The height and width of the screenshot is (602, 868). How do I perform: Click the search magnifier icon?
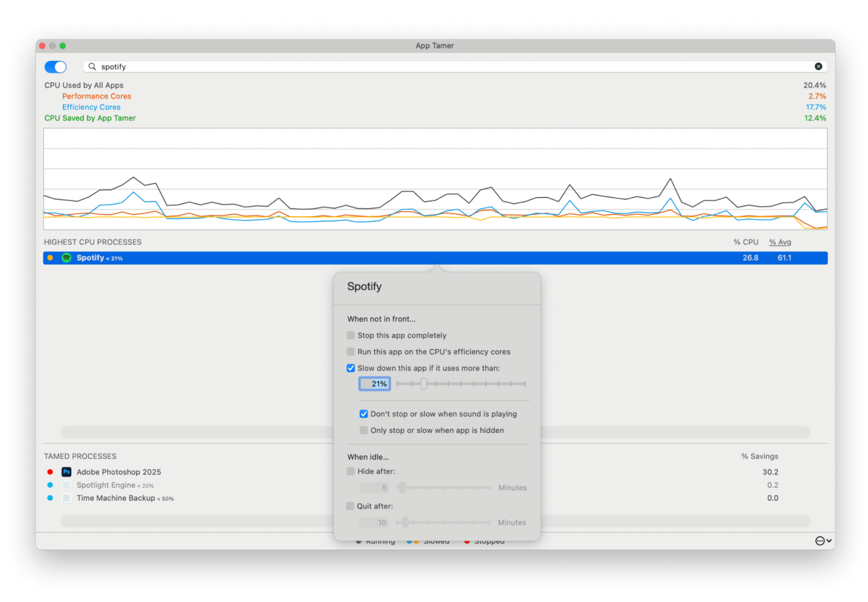(92, 67)
